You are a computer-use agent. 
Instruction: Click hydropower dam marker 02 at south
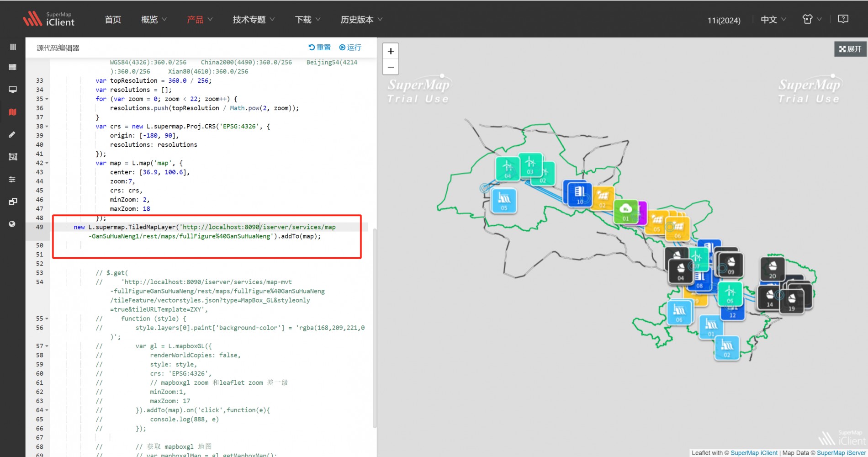point(727,349)
